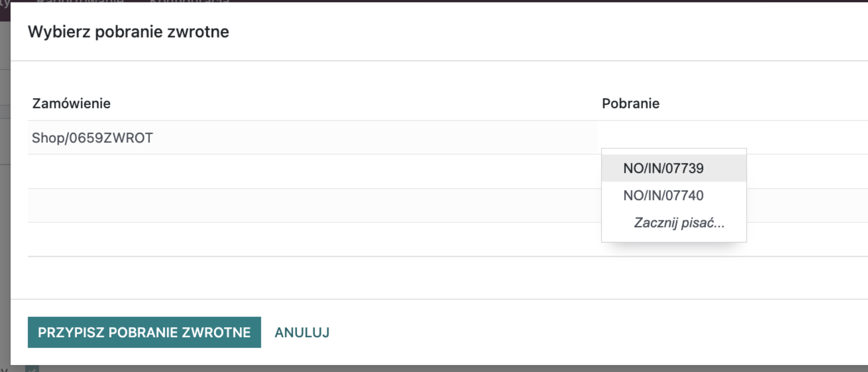
Task: Toggle the partially hidden checkbox below the dialog
Action: point(32,369)
